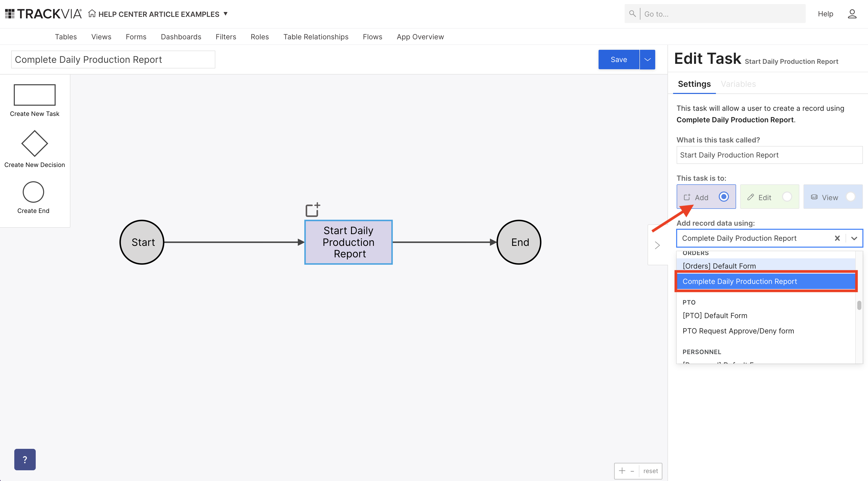Click the Add record data using combo box
The width and height of the screenshot is (868, 481).
pyautogui.click(x=769, y=238)
